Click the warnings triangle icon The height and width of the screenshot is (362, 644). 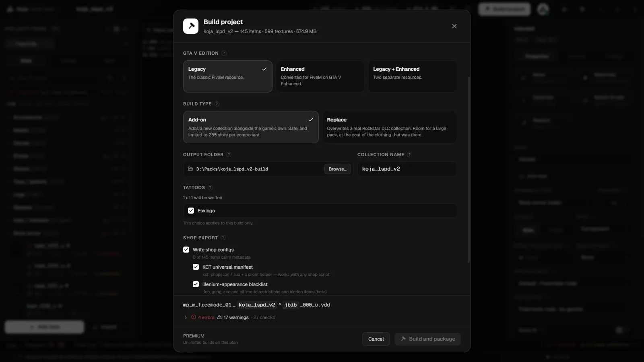pos(219,317)
